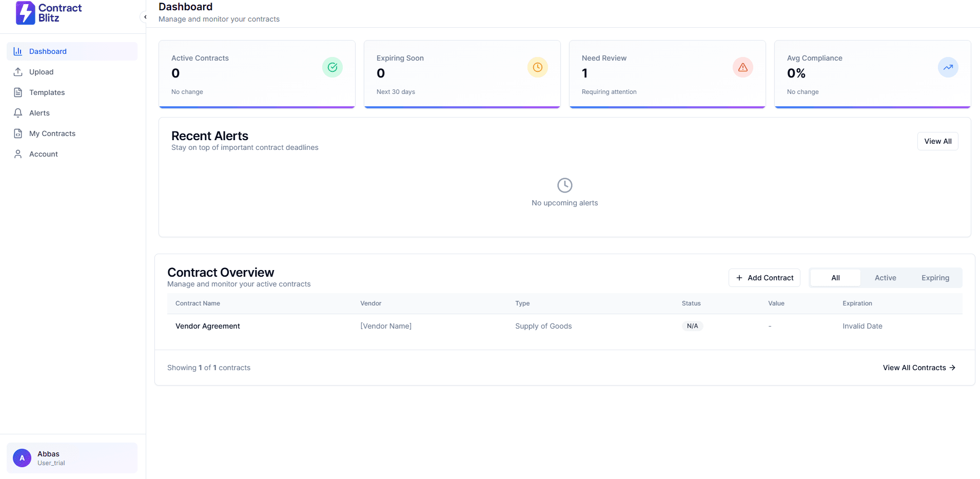Click the red warning icon on Need Review card

[x=742, y=67]
